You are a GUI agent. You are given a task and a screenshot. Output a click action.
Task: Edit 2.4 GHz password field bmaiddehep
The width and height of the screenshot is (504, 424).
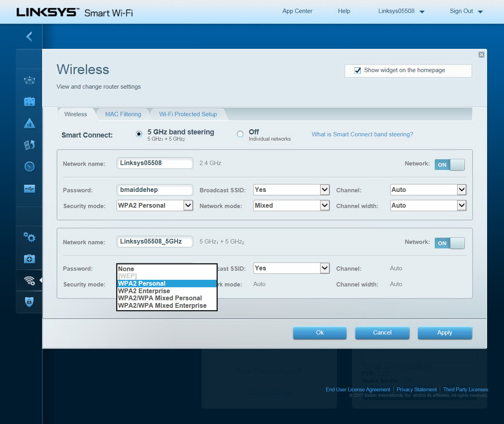[x=155, y=190]
